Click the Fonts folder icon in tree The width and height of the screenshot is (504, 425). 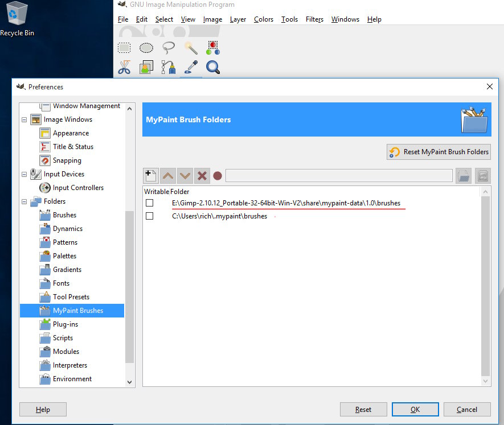click(x=45, y=283)
